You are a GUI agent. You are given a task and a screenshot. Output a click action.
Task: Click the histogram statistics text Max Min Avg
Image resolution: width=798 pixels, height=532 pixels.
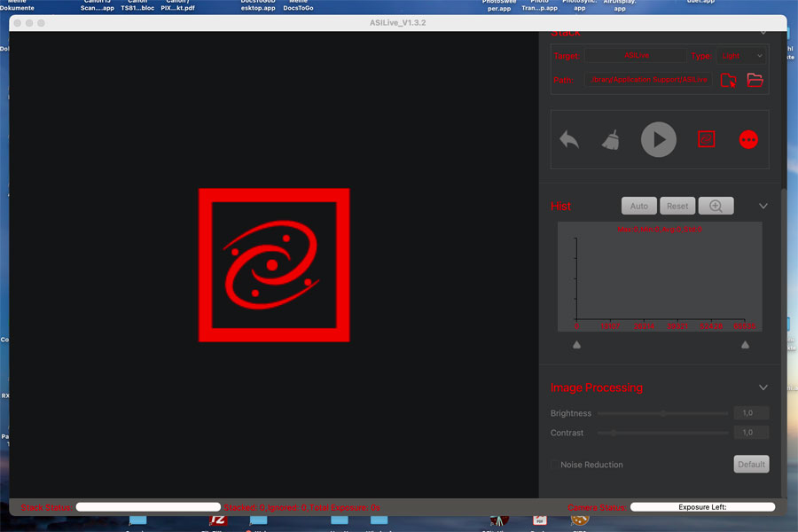pyautogui.click(x=660, y=230)
